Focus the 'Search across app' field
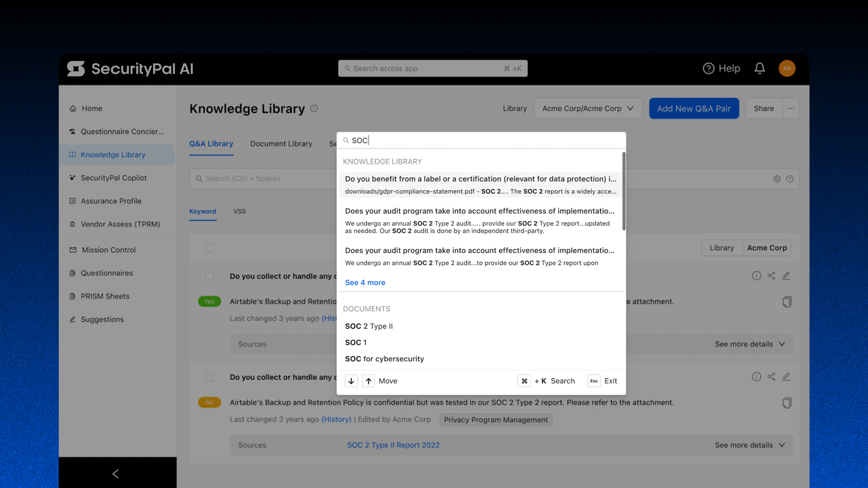The image size is (868, 488). coord(433,68)
